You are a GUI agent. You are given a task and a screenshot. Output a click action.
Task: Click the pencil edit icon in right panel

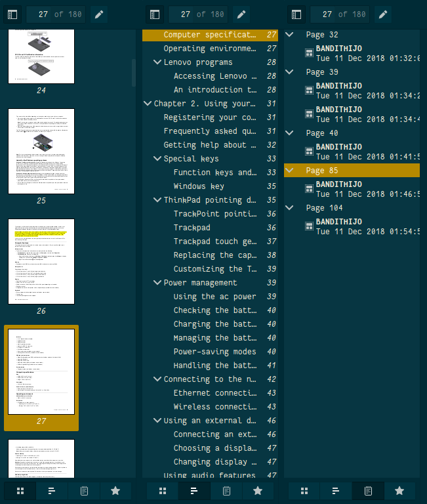382,14
